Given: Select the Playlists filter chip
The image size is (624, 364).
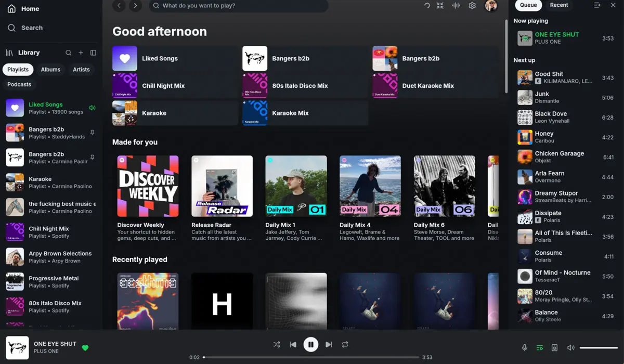Looking at the screenshot, I should point(18,69).
